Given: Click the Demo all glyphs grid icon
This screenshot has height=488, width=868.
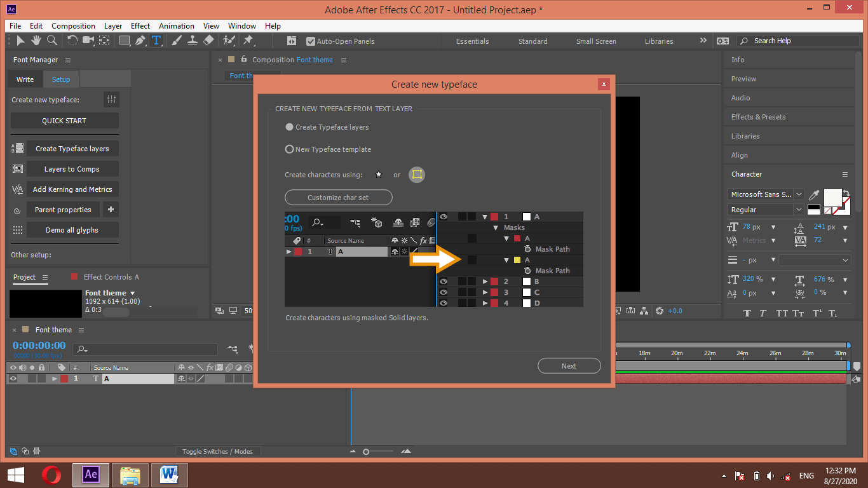Looking at the screenshot, I should pos(17,230).
